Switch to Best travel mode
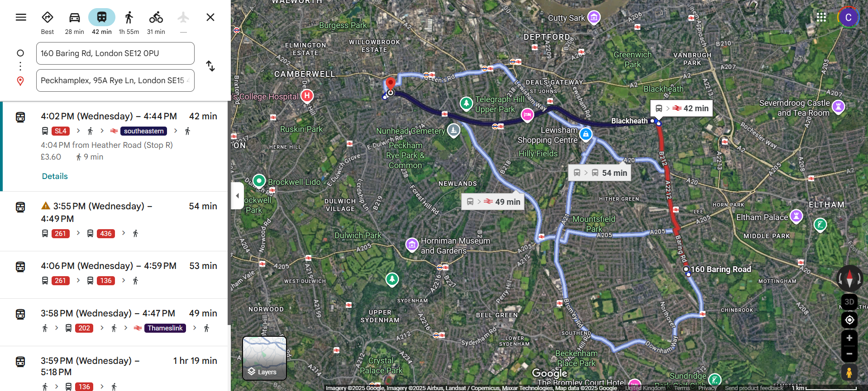 pyautogui.click(x=48, y=22)
